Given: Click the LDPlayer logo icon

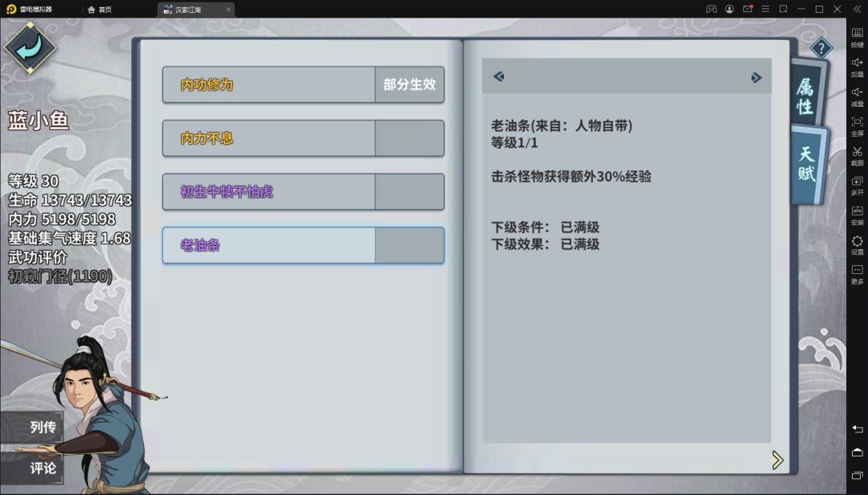Looking at the screenshot, I should pos(11,9).
